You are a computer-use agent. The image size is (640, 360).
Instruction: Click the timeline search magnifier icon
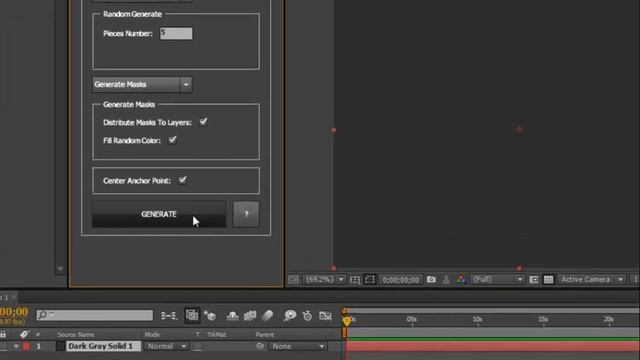[x=42, y=315]
